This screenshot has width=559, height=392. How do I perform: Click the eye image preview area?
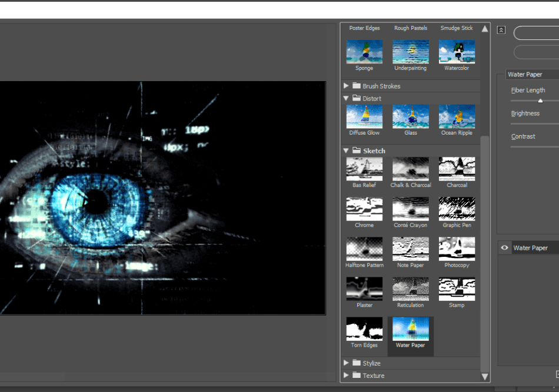point(162,198)
